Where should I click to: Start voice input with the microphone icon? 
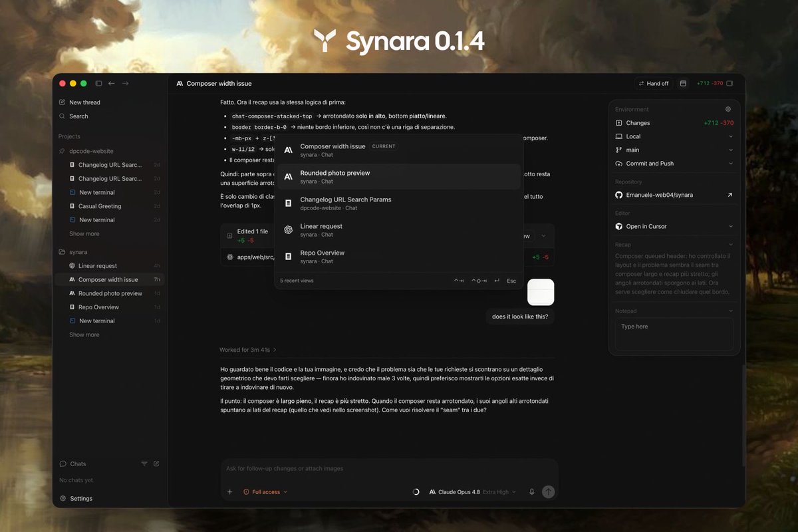(531, 492)
